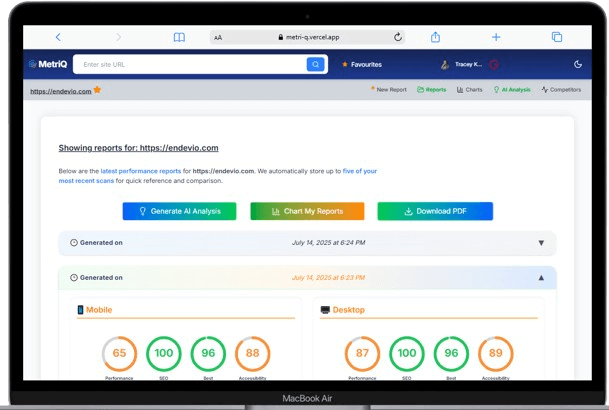Click the five of your text
Image resolution: width=609 pixels, height=410 pixels.
pyautogui.click(x=360, y=171)
